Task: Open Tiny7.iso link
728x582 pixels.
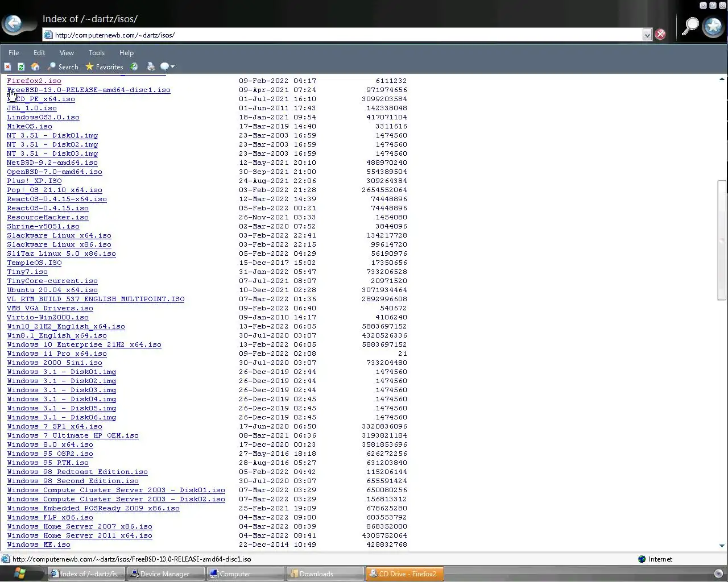Action: (x=27, y=272)
